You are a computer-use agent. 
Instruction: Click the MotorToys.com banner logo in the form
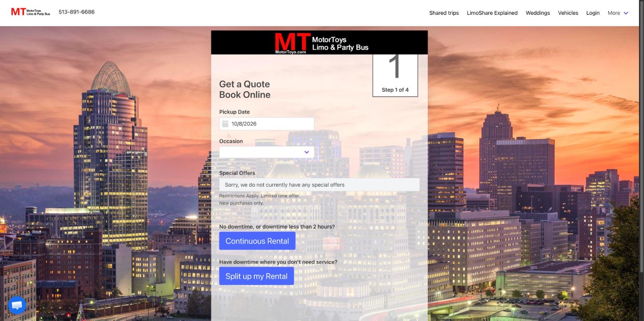click(x=322, y=43)
